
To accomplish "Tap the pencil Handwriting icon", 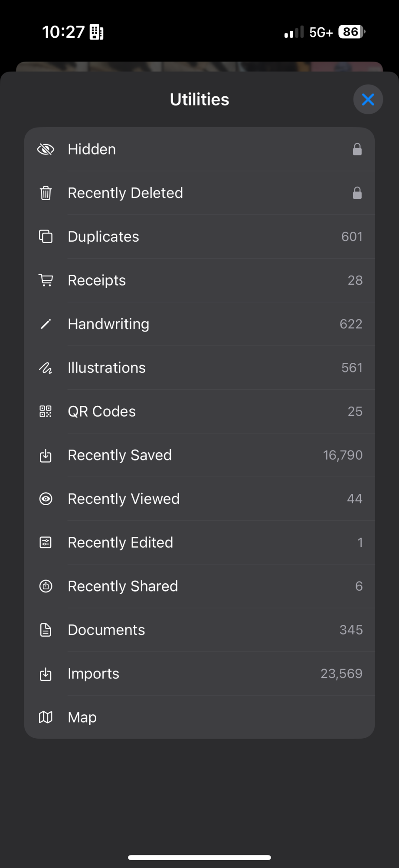I will [46, 324].
